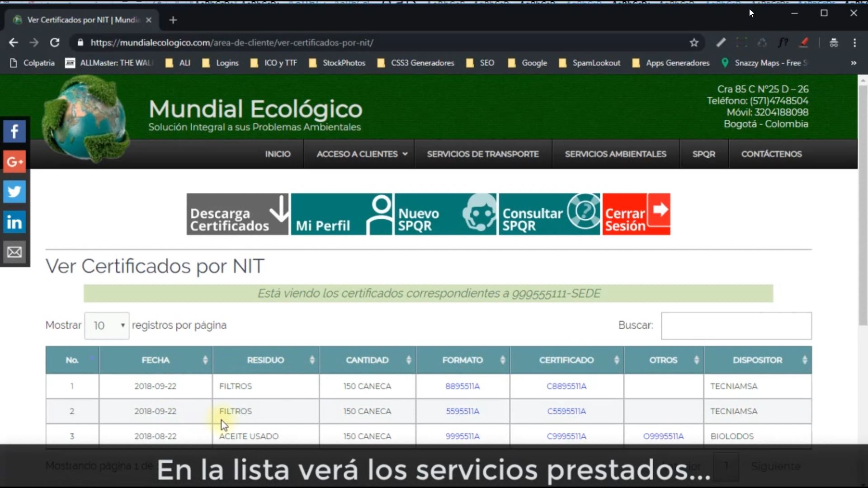Click the Consultar SPQR button
Image resolution: width=868 pixels, height=488 pixels.
(550, 214)
